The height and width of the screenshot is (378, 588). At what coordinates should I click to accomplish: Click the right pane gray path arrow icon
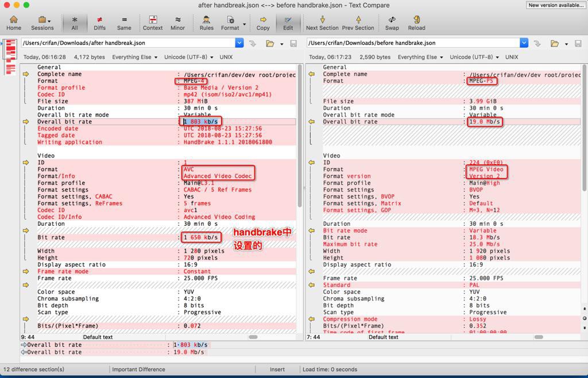point(537,44)
